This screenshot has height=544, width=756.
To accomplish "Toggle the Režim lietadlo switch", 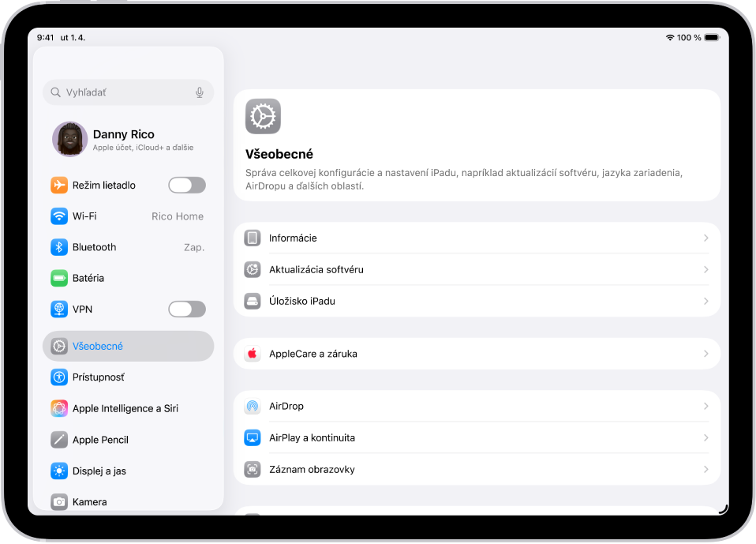I will (x=187, y=186).
